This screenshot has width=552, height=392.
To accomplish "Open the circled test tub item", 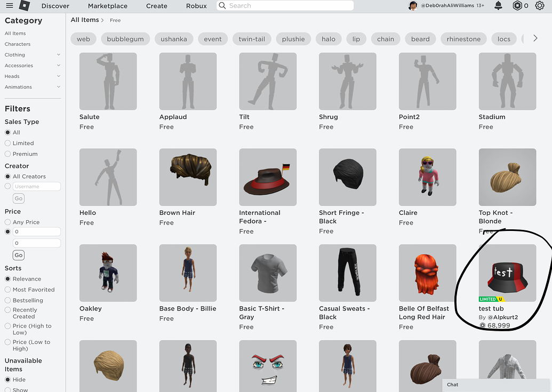I will coord(507,273).
